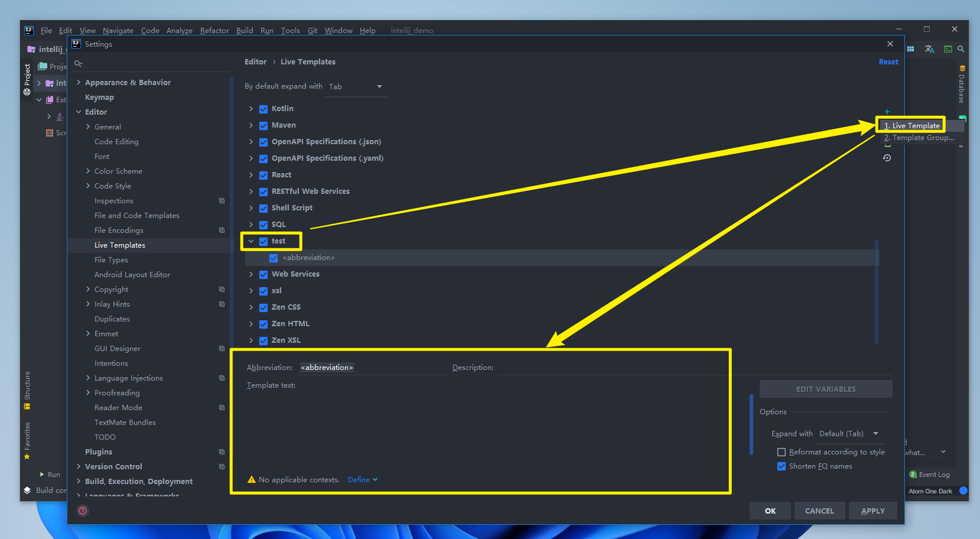The height and width of the screenshot is (539, 980).
Task: Click the project-level icon beside Plugins
Action: (222, 452)
